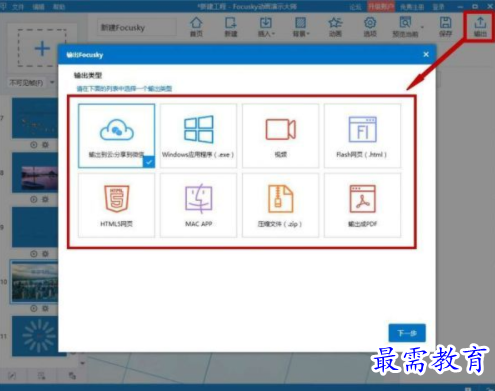Select slide 10 city skyline thumbnail

[35, 282]
